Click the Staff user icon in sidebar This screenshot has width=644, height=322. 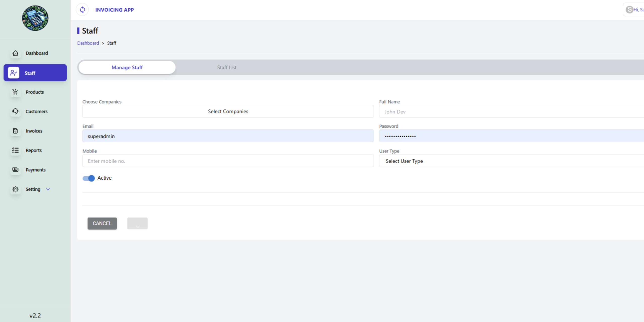[x=13, y=73]
